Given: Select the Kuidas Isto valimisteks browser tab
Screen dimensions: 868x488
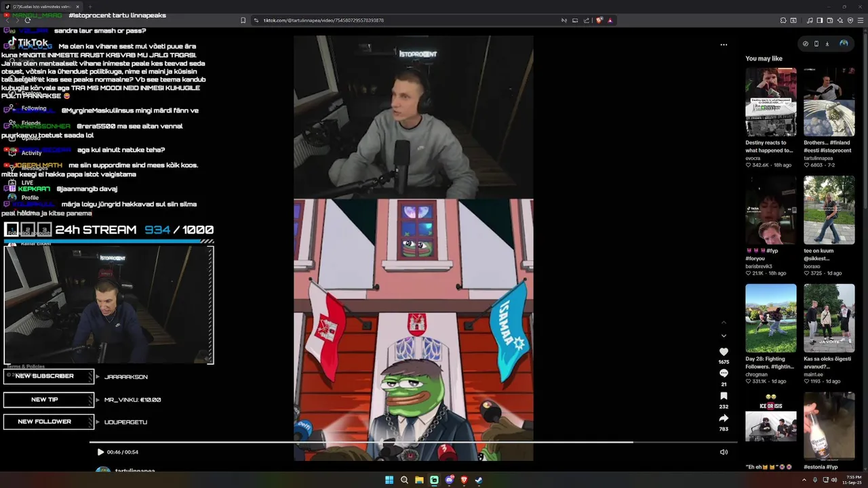Looking at the screenshot, I should tap(42, 7).
